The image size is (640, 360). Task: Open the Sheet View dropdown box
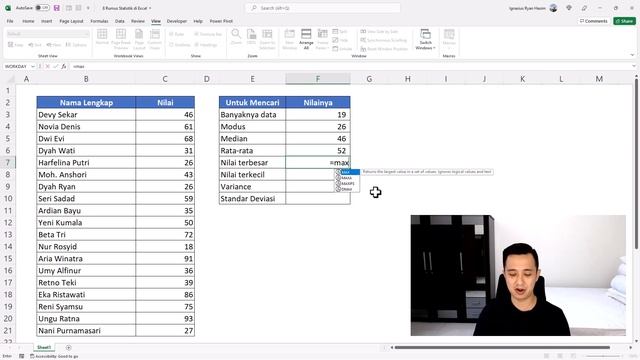(x=48, y=34)
